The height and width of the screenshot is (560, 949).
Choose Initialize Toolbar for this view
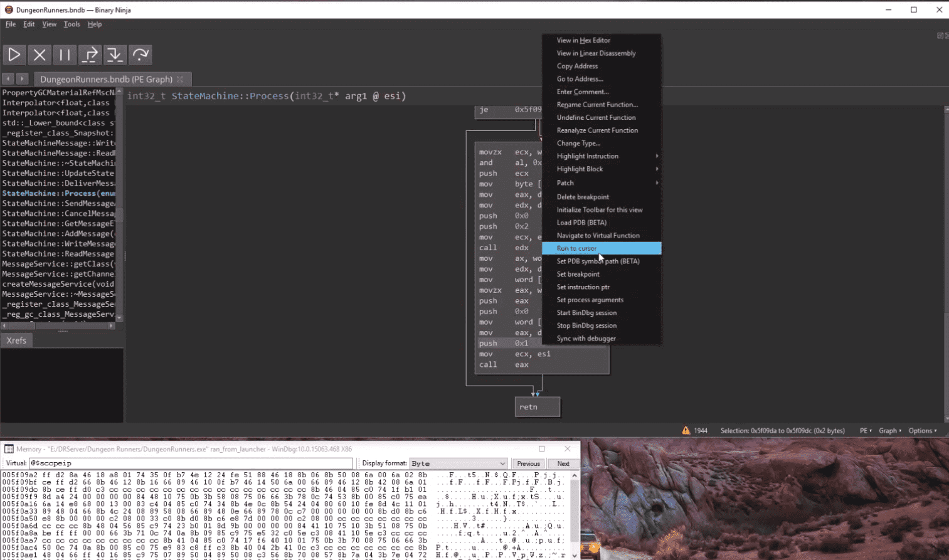pyautogui.click(x=602, y=209)
